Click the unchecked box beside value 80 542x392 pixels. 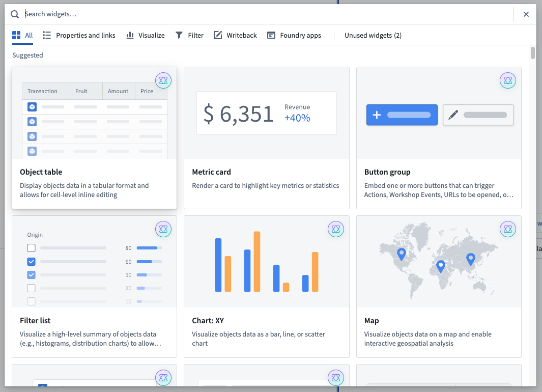coord(31,248)
